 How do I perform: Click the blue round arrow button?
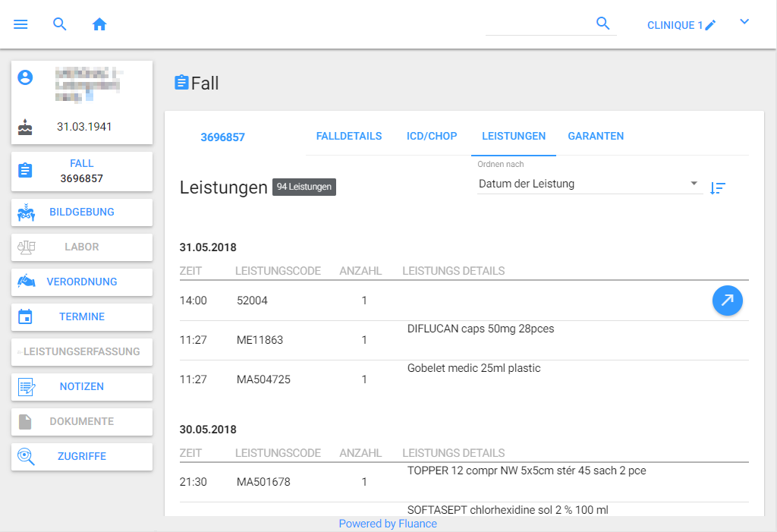pos(727,301)
